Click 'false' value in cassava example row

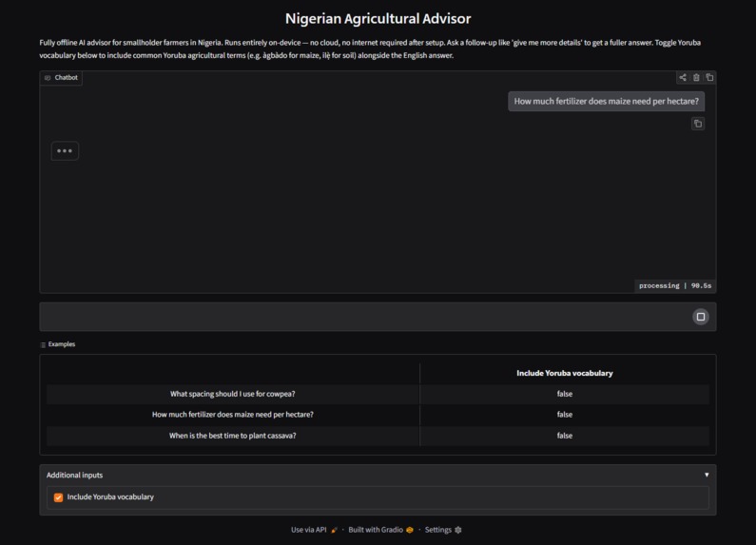pos(565,436)
